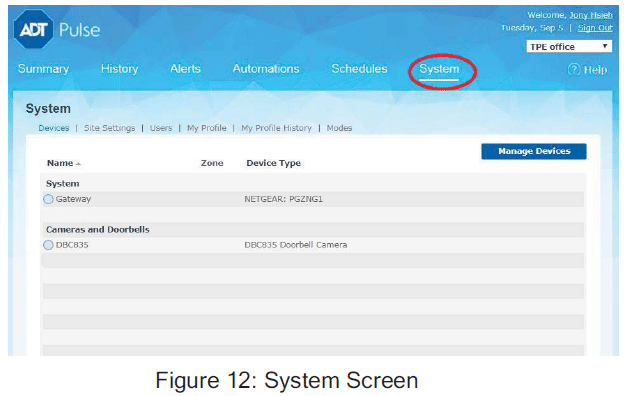Click the DBC835 status circle icon
Image resolution: width=624 pixels, height=396 pixels.
coord(48,245)
